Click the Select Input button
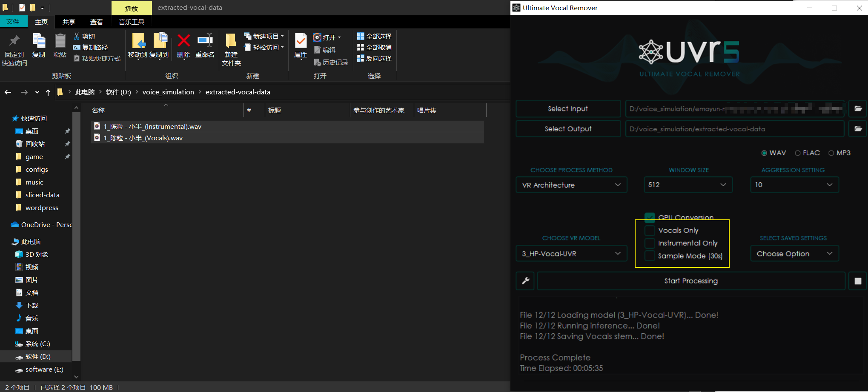The height and width of the screenshot is (392, 868). [x=568, y=109]
